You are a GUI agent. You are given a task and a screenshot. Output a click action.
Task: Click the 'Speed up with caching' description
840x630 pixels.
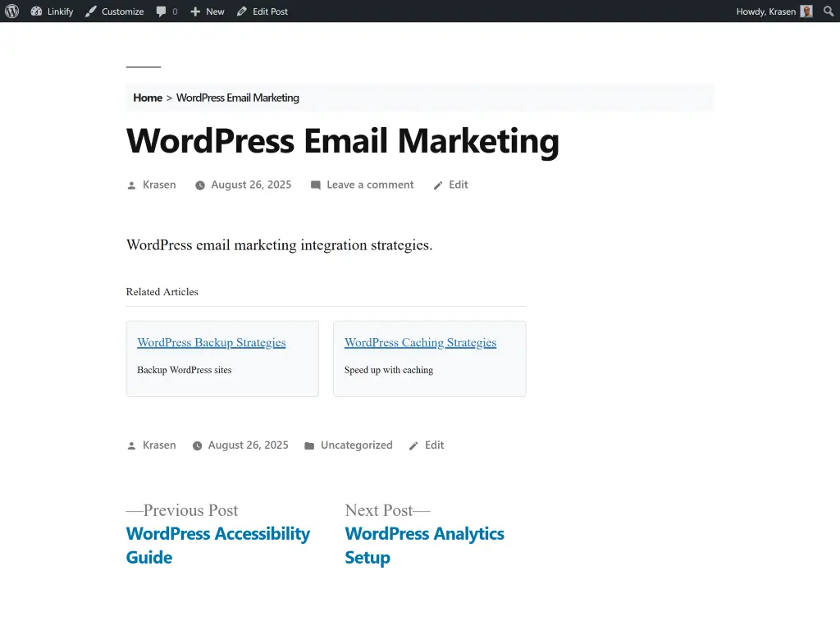pyautogui.click(x=389, y=370)
